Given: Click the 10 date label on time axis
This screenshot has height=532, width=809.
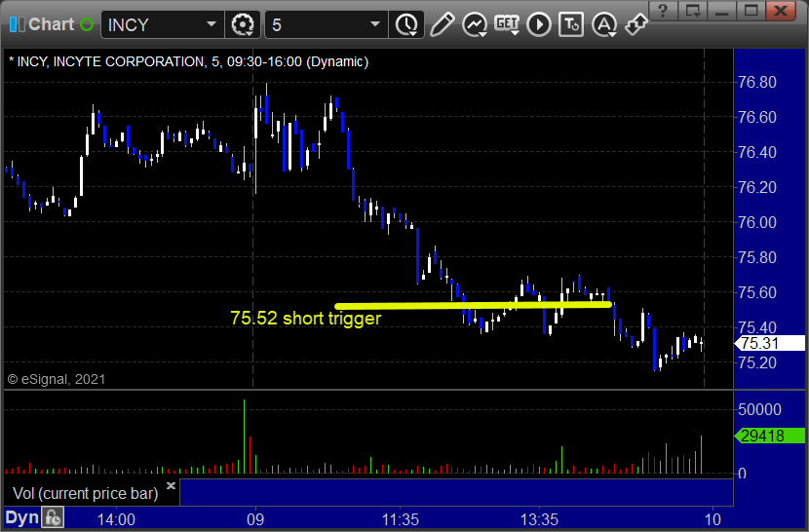Looking at the screenshot, I should point(713,519).
